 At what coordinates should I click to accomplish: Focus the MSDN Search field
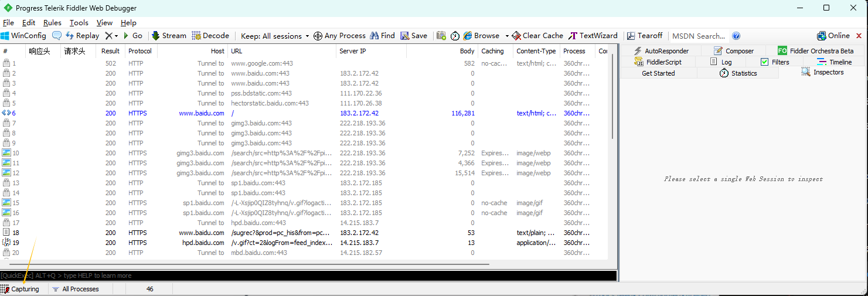pos(699,36)
